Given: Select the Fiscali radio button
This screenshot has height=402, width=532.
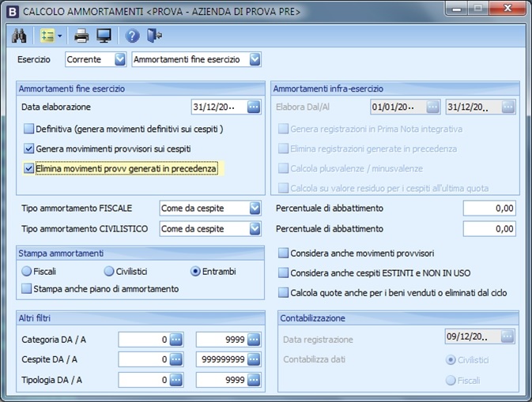Looking at the screenshot, I should point(26,271).
